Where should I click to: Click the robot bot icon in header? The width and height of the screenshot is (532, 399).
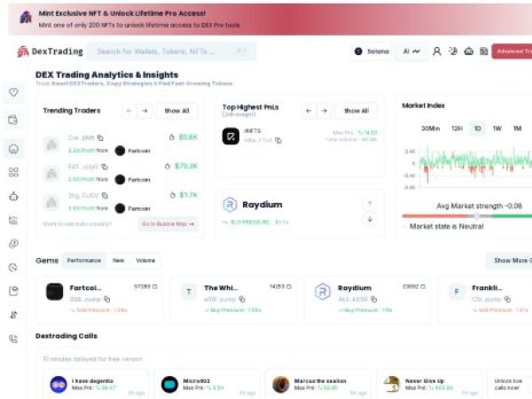coord(468,51)
